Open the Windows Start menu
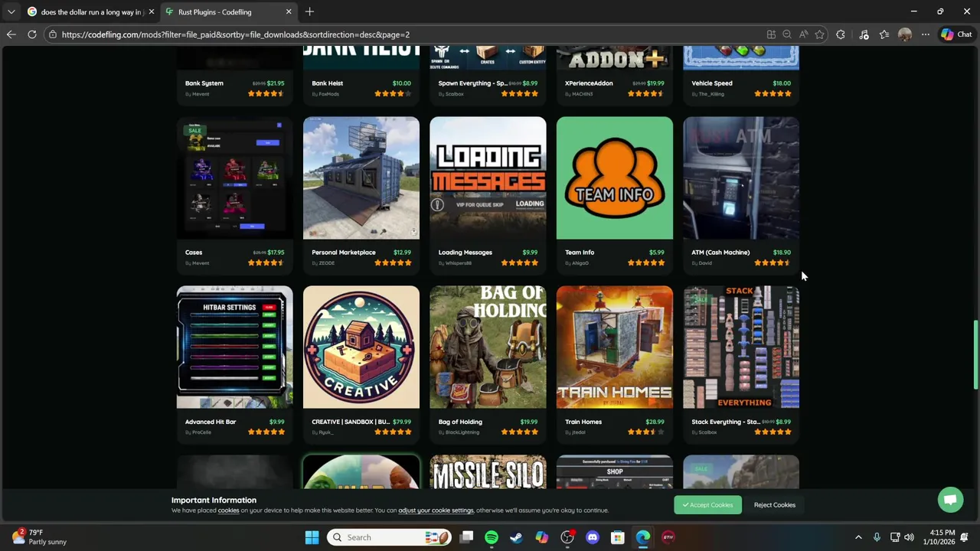Viewport: 980px width, 551px height. pyautogui.click(x=312, y=537)
